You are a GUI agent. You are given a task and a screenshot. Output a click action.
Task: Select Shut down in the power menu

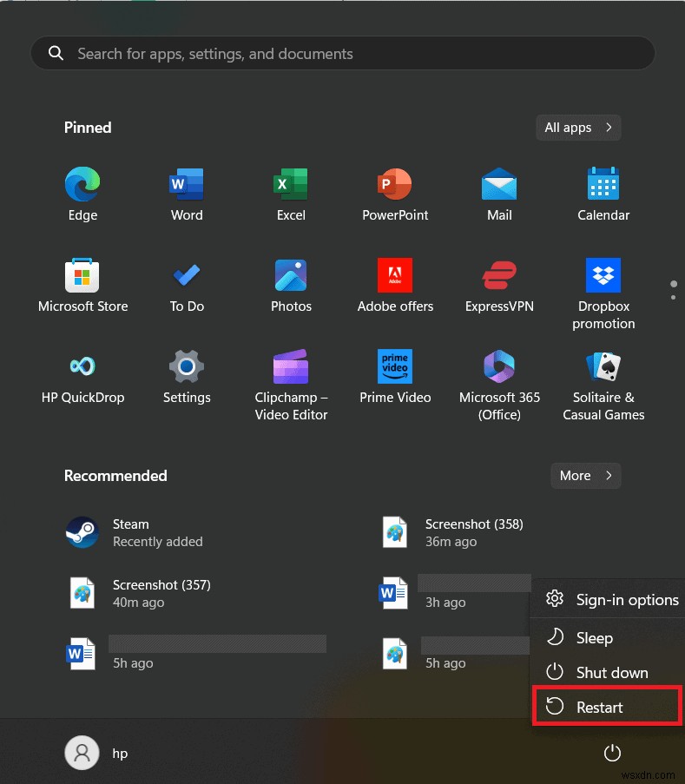608,672
